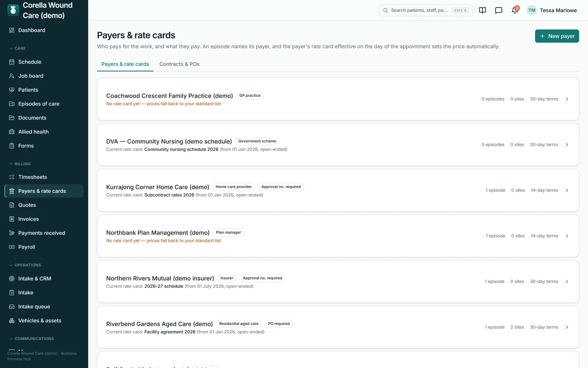
Task: Open Payers & rate cards sidebar item
Action: click(44, 191)
